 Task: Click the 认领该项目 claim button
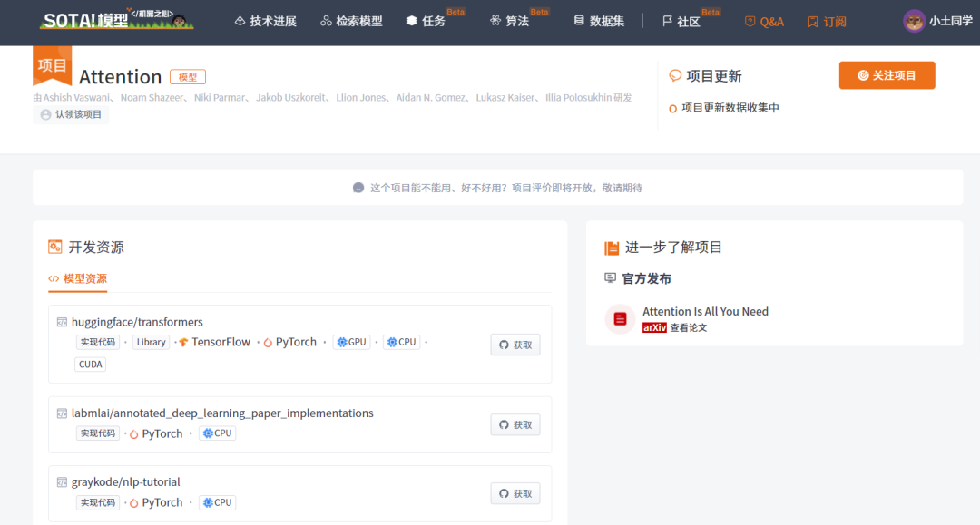pos(71,115)
